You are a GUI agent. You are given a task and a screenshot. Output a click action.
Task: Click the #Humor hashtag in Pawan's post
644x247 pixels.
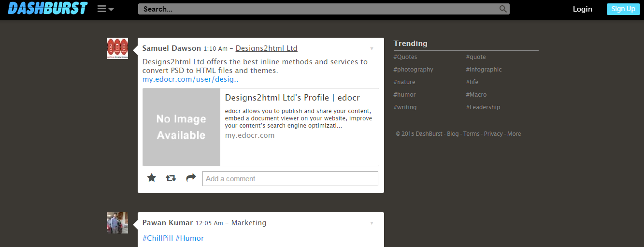click(189, 238)
